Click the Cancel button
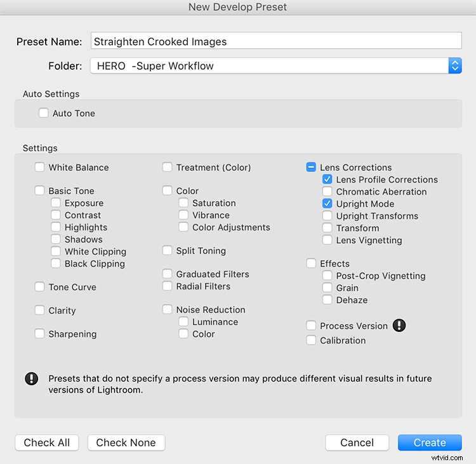Viewport: 476px width, 464px height. pyautogui.click(x=357, y=442)
